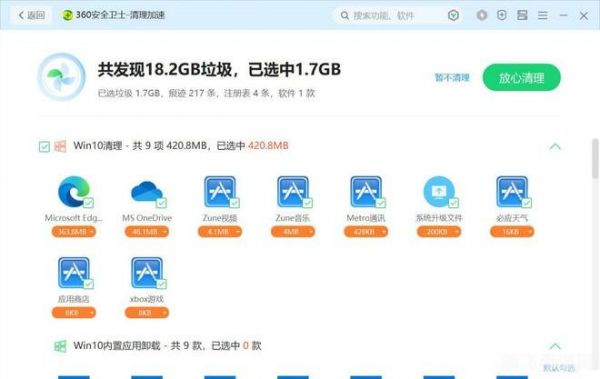600x379 pixels.
Task: Click the vertical scrollbar thumb
Action: [595, 158]
